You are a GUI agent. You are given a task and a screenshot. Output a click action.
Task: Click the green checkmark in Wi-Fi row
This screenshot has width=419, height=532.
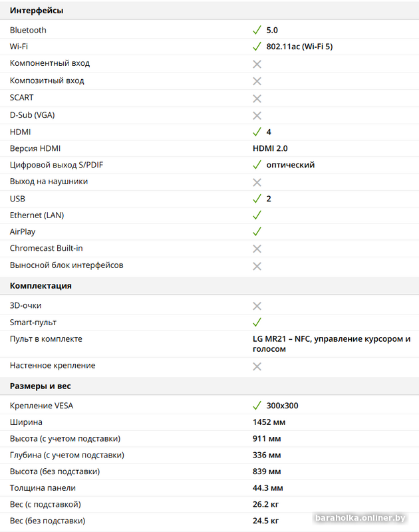257,47
